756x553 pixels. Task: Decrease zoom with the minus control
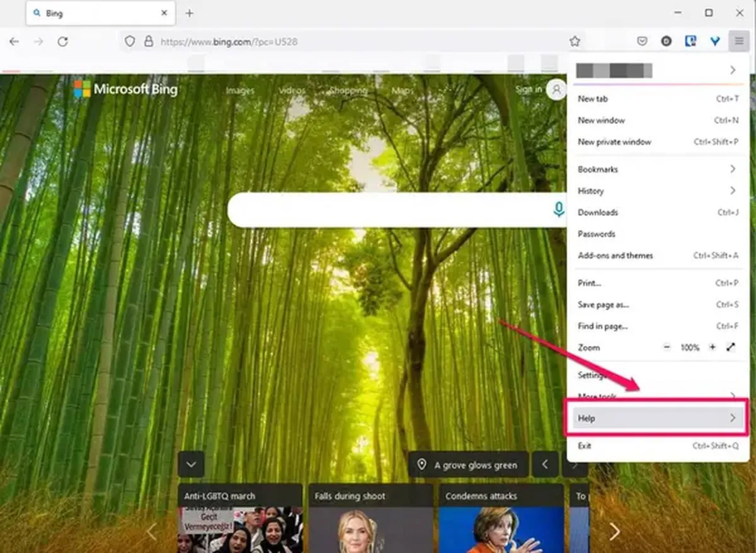667,347
